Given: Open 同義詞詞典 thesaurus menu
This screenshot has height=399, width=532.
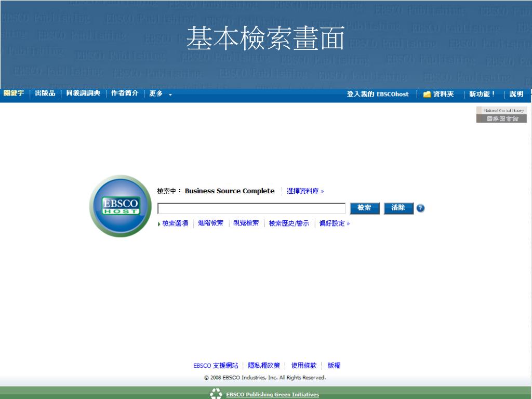Looking at the screenshot, I should point(83,94).
